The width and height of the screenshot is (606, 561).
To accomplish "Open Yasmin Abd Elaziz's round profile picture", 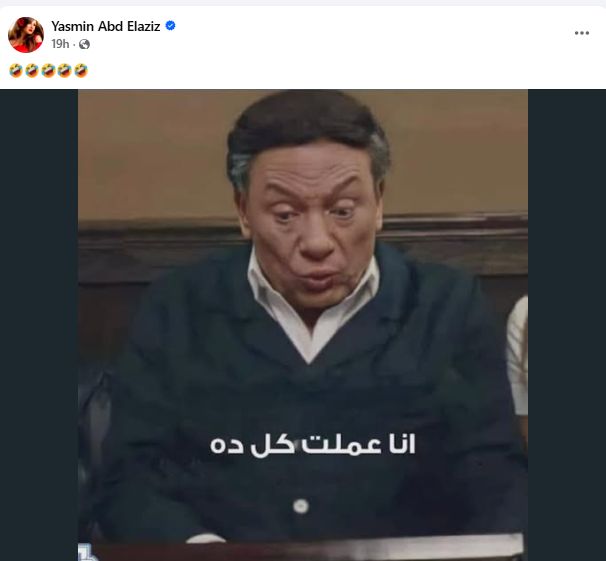I will [26, 35].
